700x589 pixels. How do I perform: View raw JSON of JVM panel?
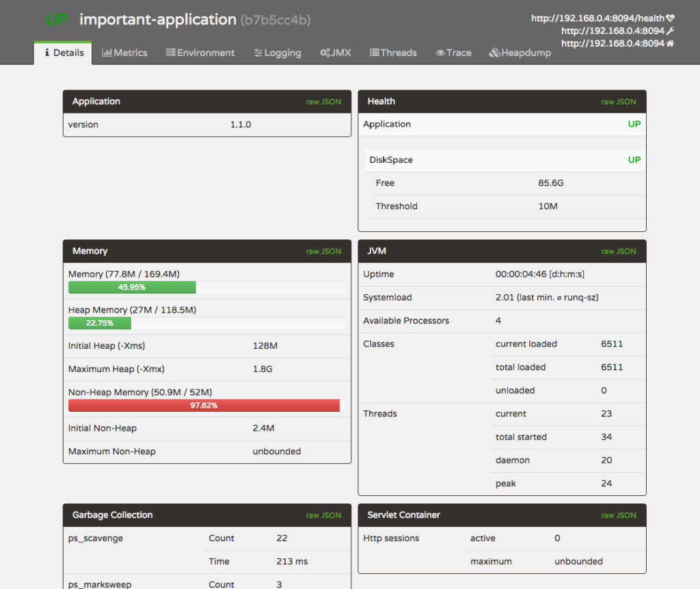tap(618, 252)
